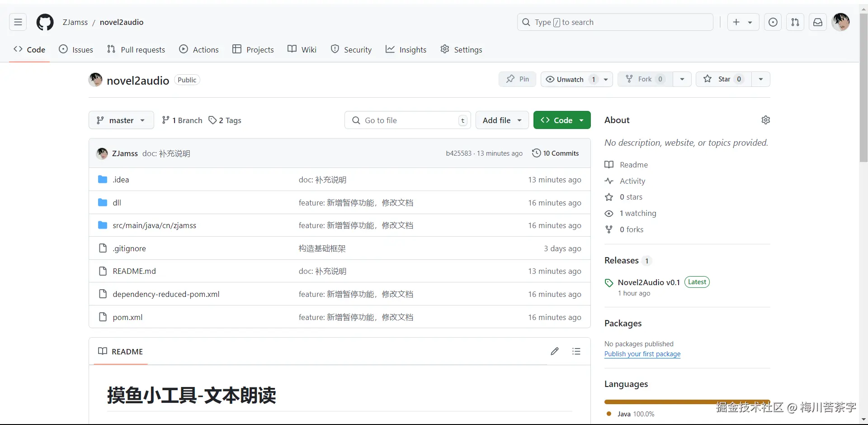Open the Releases section heading
Viewport: 868px width, 425px height.
(622, 260)
